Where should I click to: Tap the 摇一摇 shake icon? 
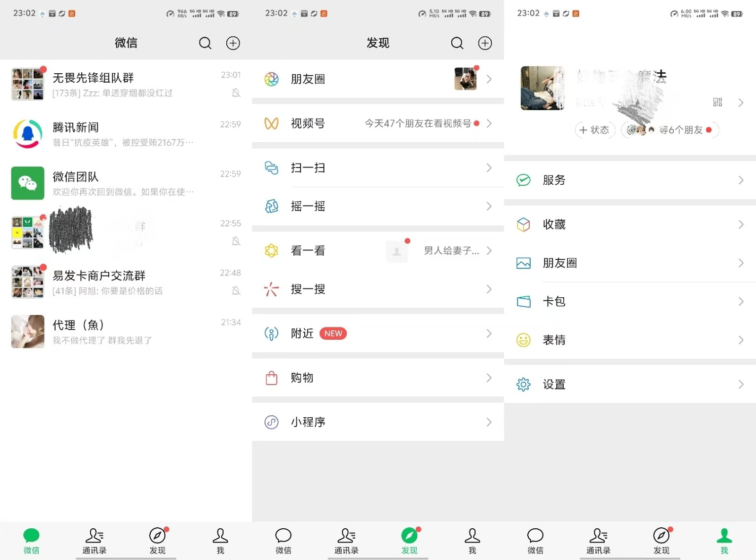click(271, 206)
